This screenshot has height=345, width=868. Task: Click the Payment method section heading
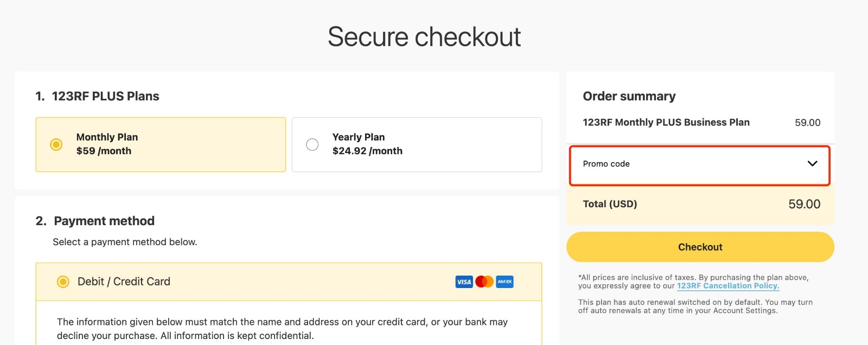pos(103,221)
